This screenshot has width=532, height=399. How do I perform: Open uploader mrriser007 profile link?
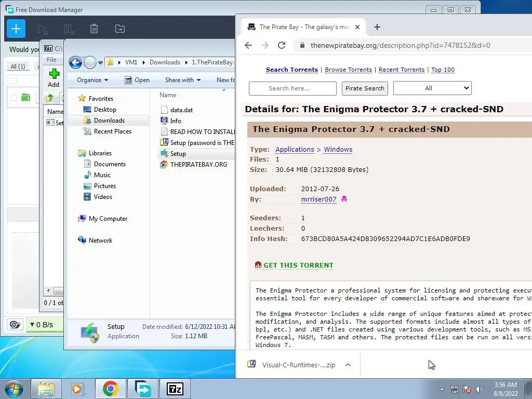(x=318, y=199)
